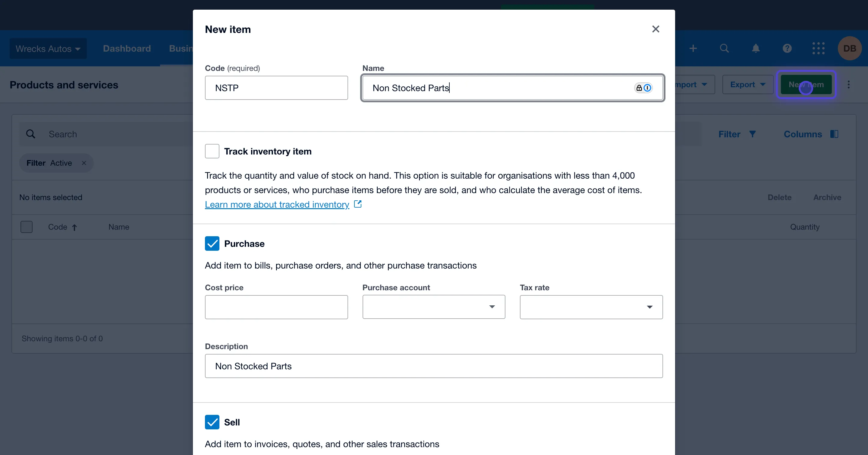Image resolution: width=868 pixels, height=455 pixels.
Task: Uncheck the Sell checkbox
Action: [x=212, y=422]
